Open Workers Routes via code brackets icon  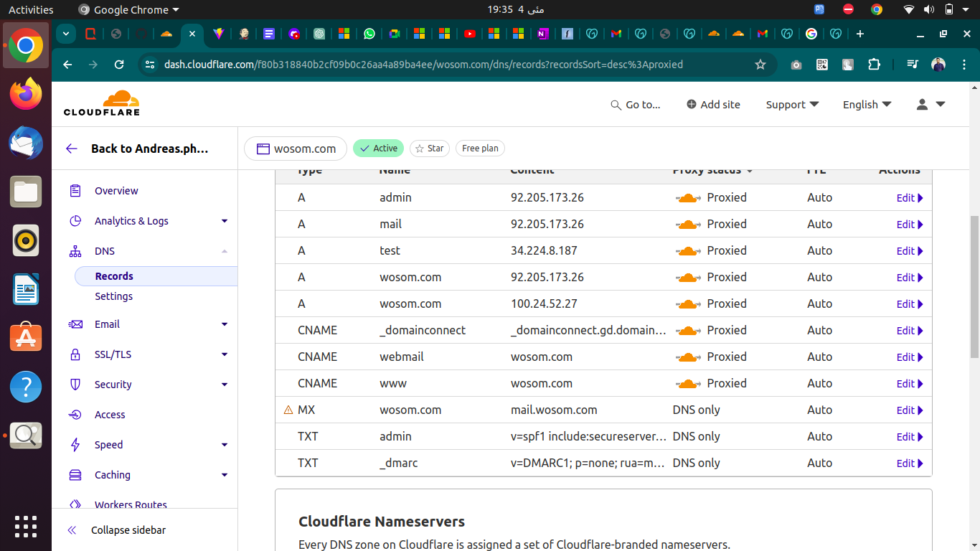75,504
